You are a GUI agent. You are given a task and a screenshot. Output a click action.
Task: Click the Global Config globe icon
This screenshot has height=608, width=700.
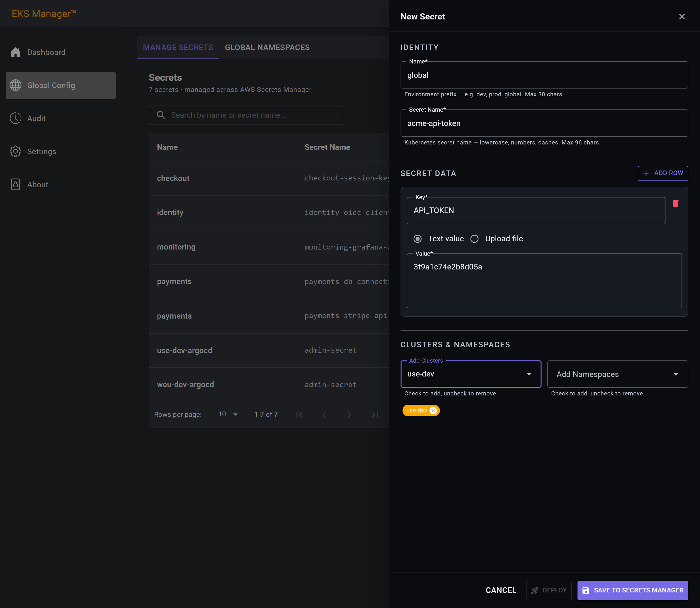[16, 85]
